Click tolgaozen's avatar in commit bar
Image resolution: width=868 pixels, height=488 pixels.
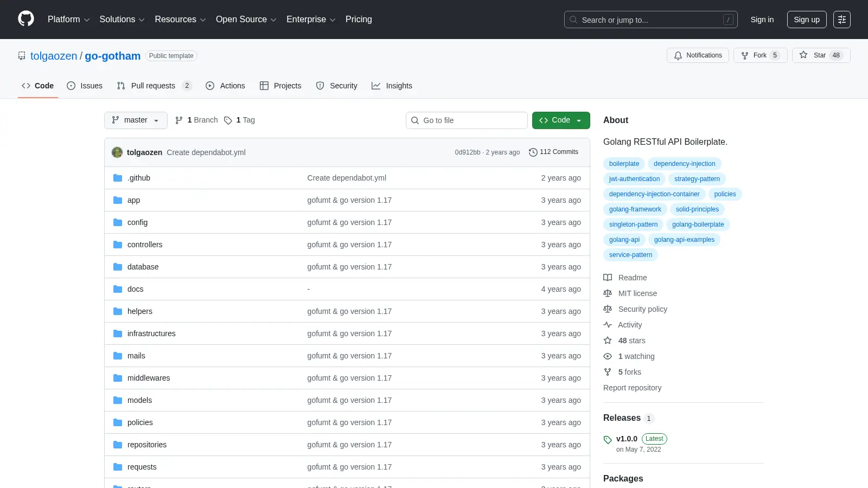point(117,152)
